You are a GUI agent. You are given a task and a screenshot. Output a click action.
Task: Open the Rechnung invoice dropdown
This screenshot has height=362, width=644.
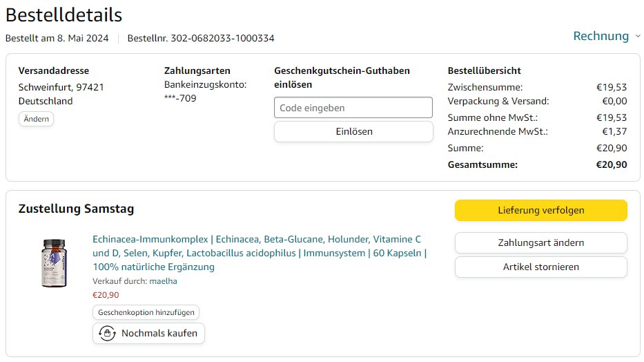tap(601, 36)
